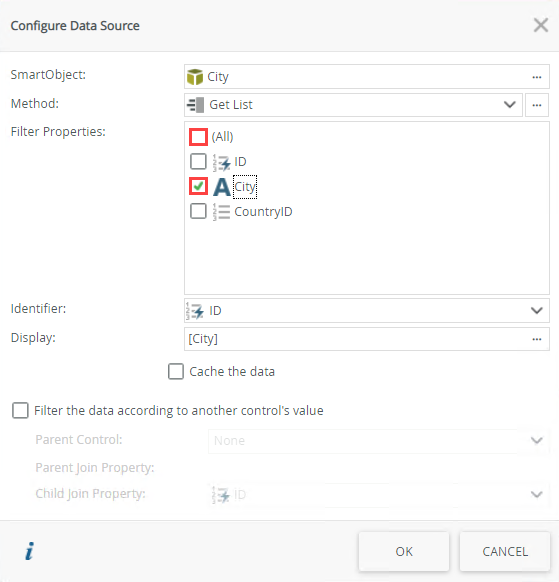Enable filtering by another control's value
This screenshot has width=559, height=582.
[20, 411]
